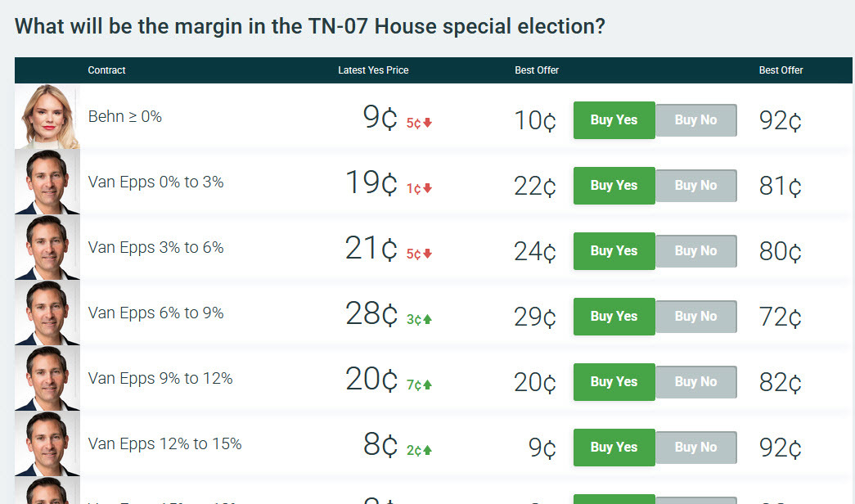Viewport: 855px width, 504px height.
Task: Click the 92¢ Best Offer price for Behn
Action: coord(779,119)
